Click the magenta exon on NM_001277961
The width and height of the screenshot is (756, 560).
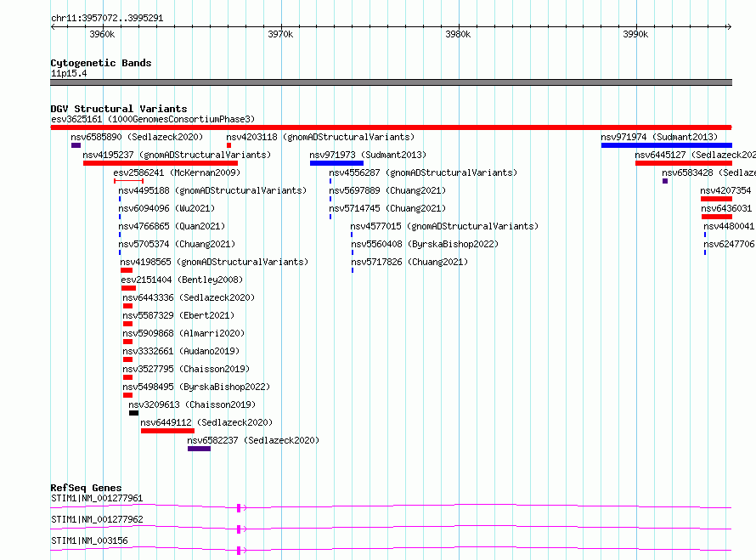pos(239,508)
